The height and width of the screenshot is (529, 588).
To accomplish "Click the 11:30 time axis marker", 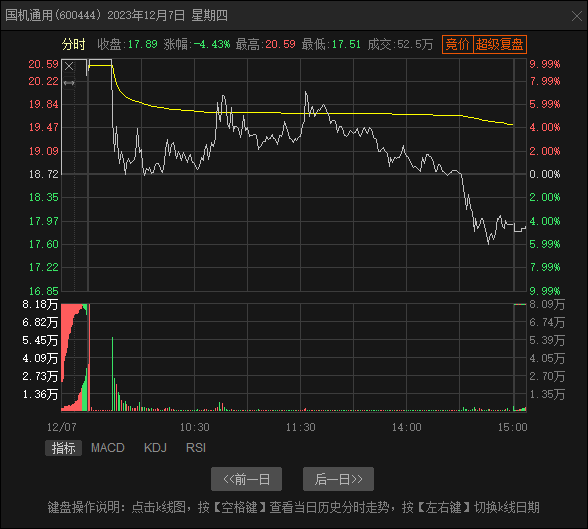I will click(300, 427).
